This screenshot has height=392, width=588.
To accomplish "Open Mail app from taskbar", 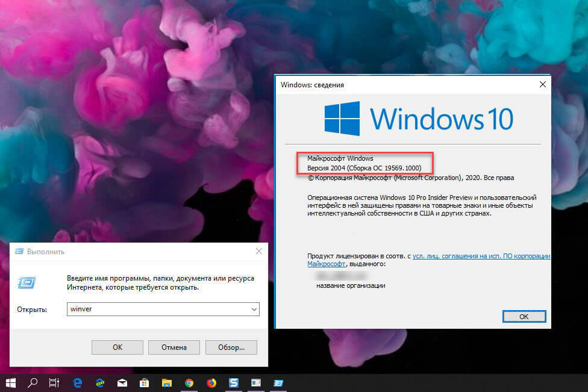I will coord(122,382).
